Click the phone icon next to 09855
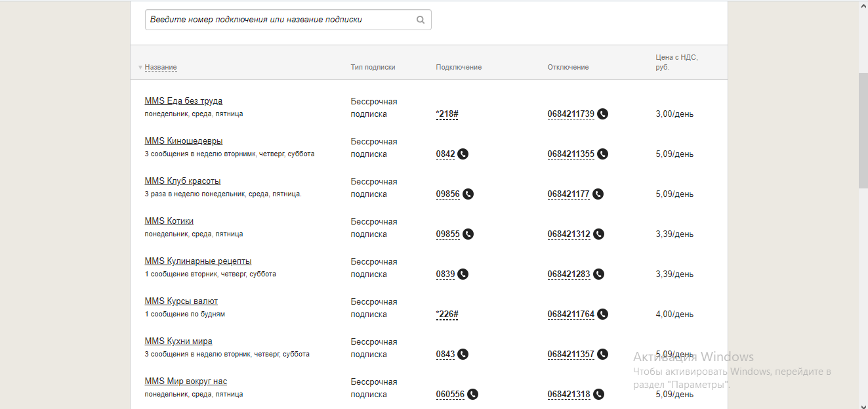Viewport: 868px width, 409px height. coord(468,234)
